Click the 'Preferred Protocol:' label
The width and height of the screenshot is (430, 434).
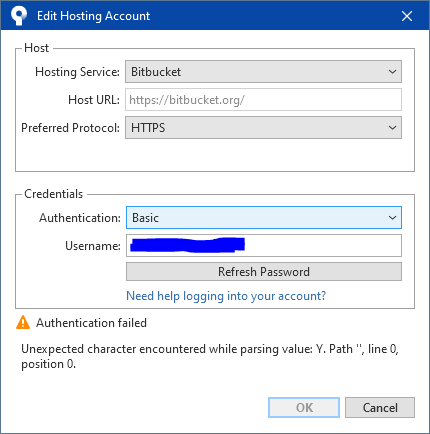tap(70, 128)
